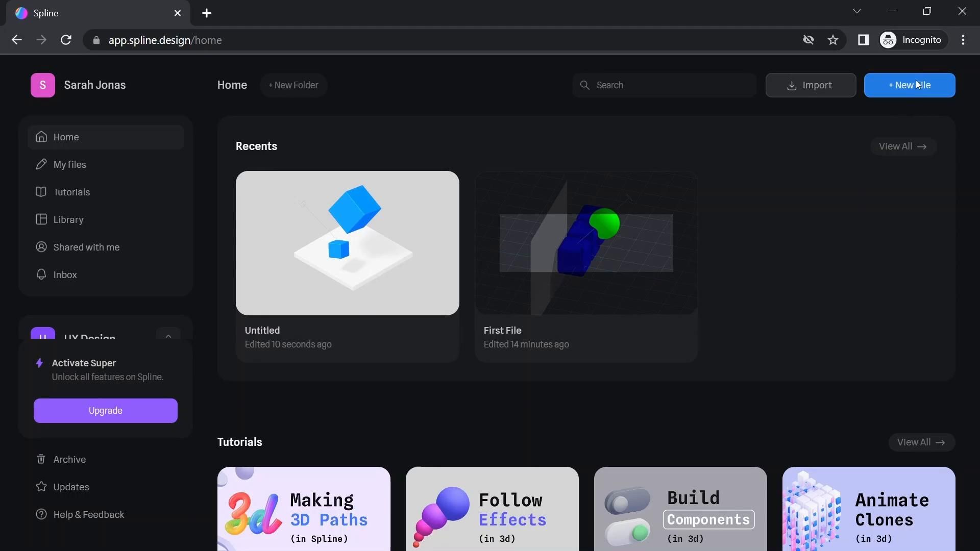Screen dimensions: 980x551
Task: Click the Sarah Jonas account name
Action: (95, 85)
